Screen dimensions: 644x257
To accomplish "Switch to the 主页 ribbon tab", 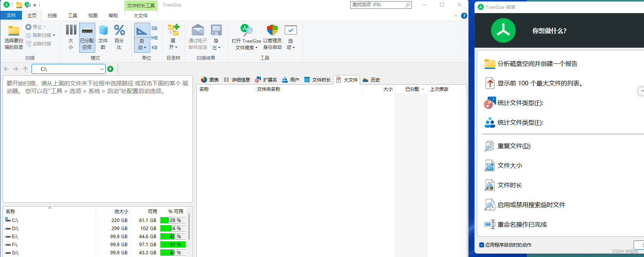I will 32,15.
